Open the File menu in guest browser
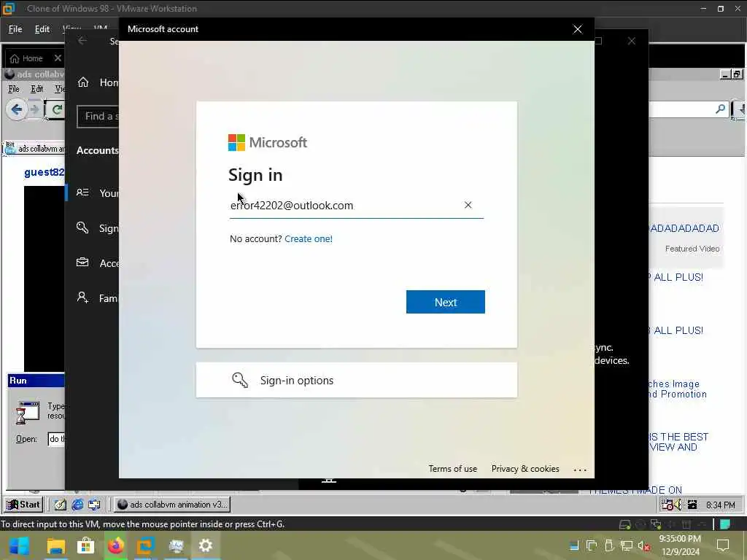Viewport: 747px width, 560px height. click(x=14, y=89)
